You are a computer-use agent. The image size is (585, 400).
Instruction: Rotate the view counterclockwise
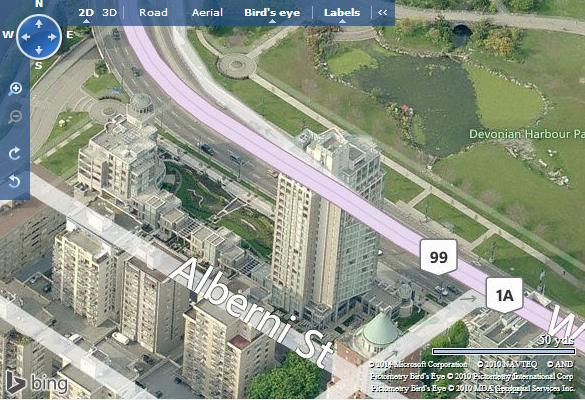14,182
